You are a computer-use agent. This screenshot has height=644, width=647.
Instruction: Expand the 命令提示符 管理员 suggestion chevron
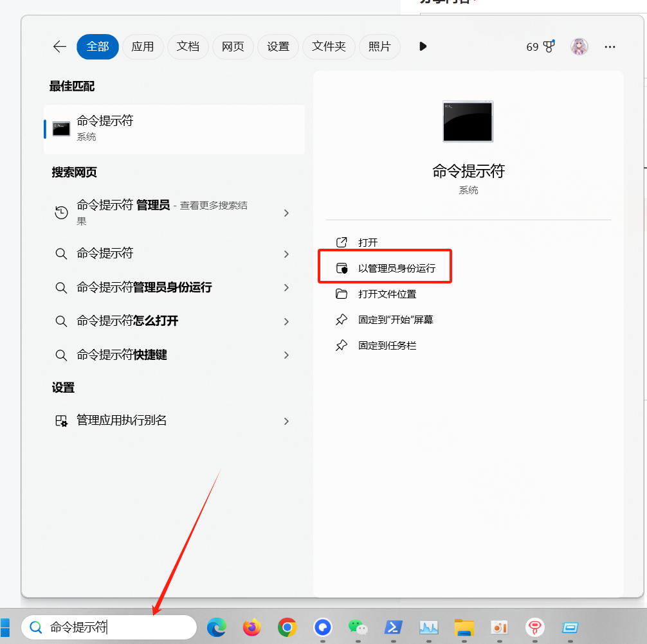[286, 213]
